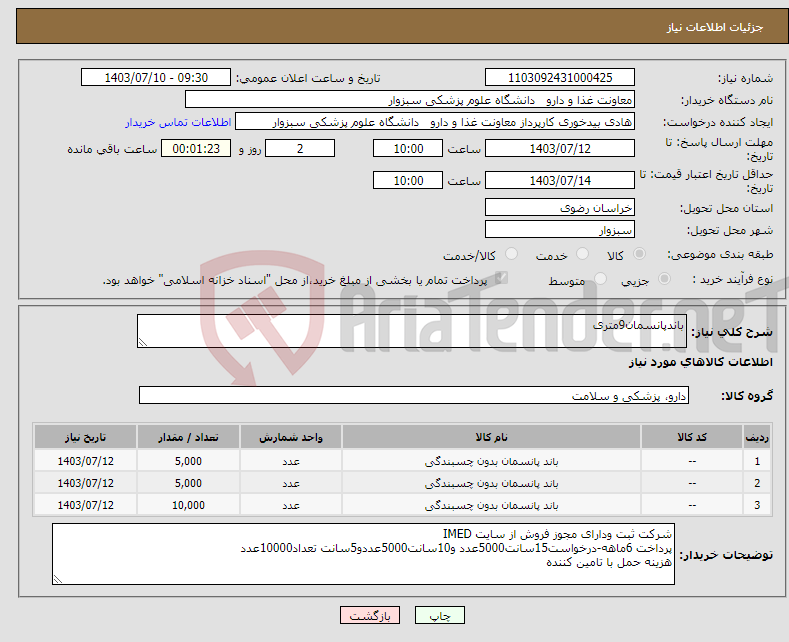Click item name in row 1
789x642 pixels.
tap(491, 461)
